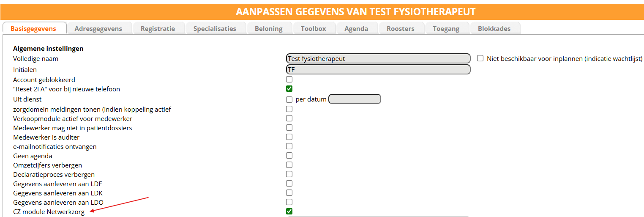Tick the Uit dienst checkbox
The height and width of the screenshot is (217, 644).
[x=289, y=100]
